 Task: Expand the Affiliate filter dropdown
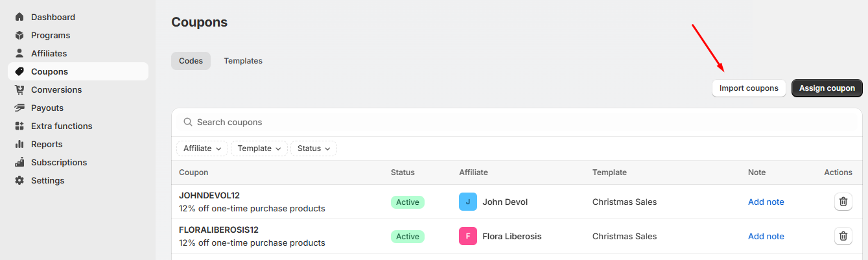point(202,148)
